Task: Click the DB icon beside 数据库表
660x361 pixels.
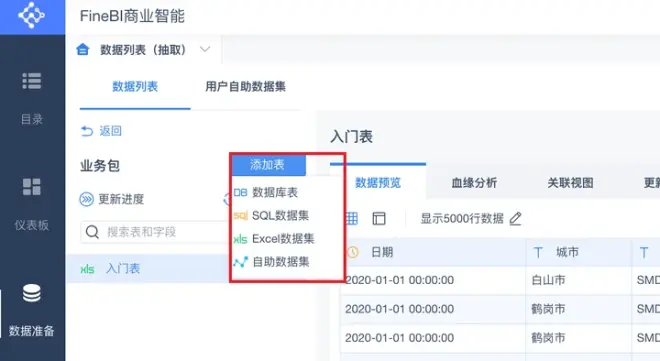Action: click(x=240, y=193)
